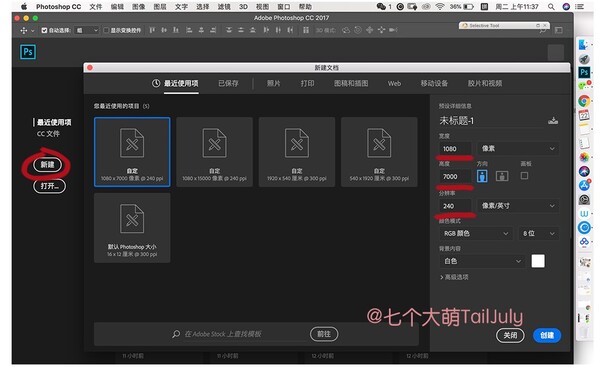Open Siri from the Dock

584,171
